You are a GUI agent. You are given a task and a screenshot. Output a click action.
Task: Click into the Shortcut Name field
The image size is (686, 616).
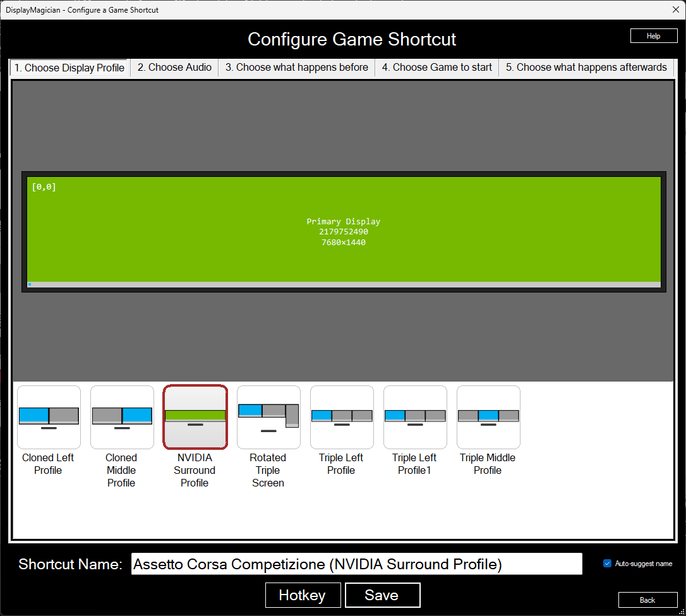point(356,564)
